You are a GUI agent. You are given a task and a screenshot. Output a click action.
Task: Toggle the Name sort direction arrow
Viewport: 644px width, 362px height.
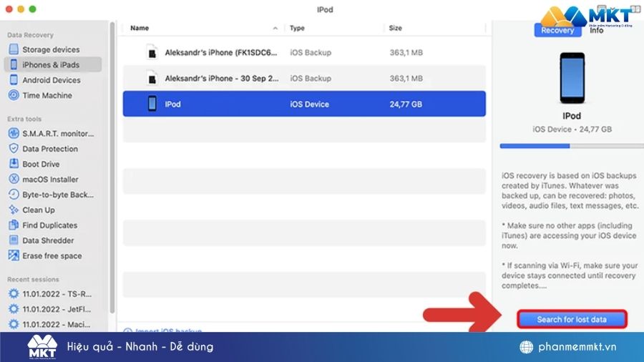(x=275, y=29)
